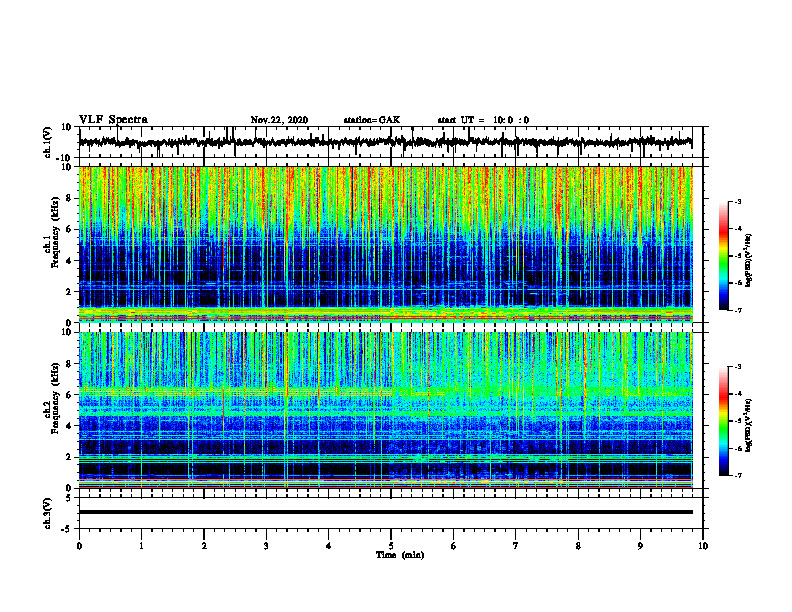Click time axis tick label 10
Image resolution: width=792 pixels, height=612 pixels.
703,546
